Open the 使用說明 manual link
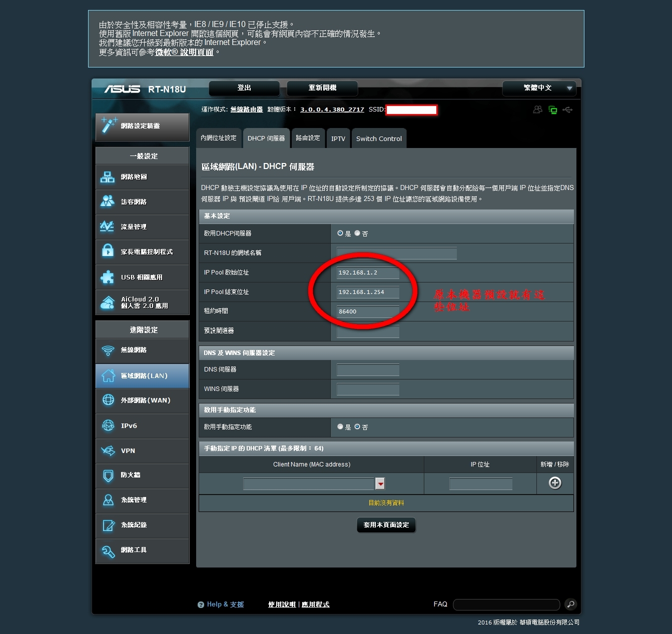Viewport: 672px width, 634px height. point(282,604)
